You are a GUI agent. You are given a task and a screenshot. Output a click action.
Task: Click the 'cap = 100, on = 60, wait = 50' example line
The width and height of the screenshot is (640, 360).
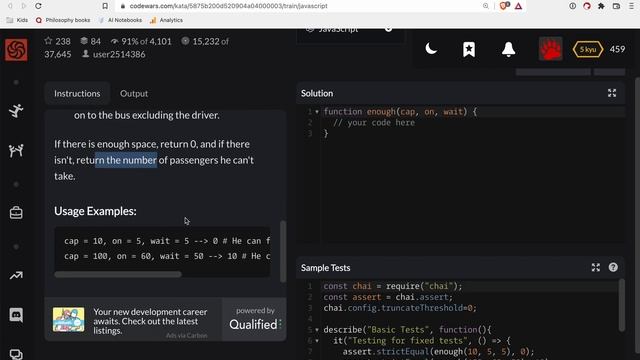pyautogui.click(x=167, y=256)
